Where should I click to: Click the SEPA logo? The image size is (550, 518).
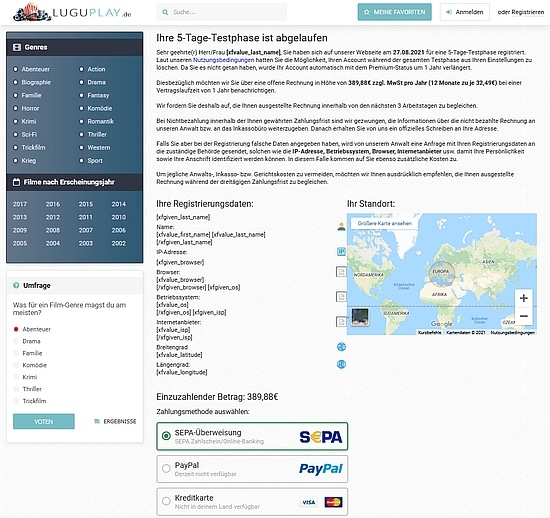coord(321,437)
